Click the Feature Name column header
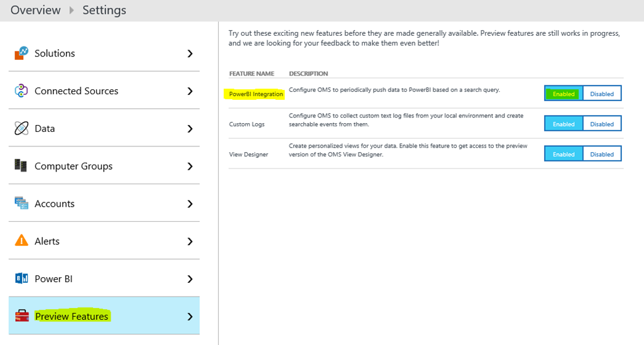This screenshot has height=345, width=644. point(252,74)
